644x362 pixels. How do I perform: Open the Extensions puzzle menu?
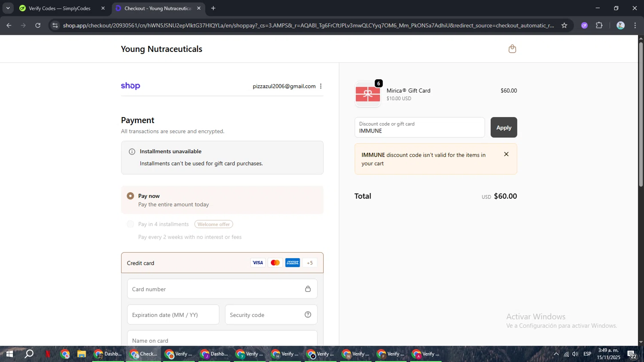click(x=599, y=25)
